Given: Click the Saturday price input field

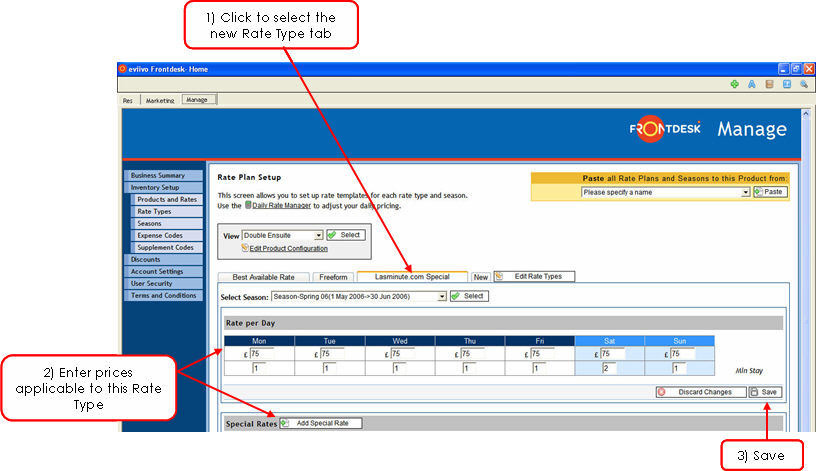Looking at the screenshot, I should 611,353.
